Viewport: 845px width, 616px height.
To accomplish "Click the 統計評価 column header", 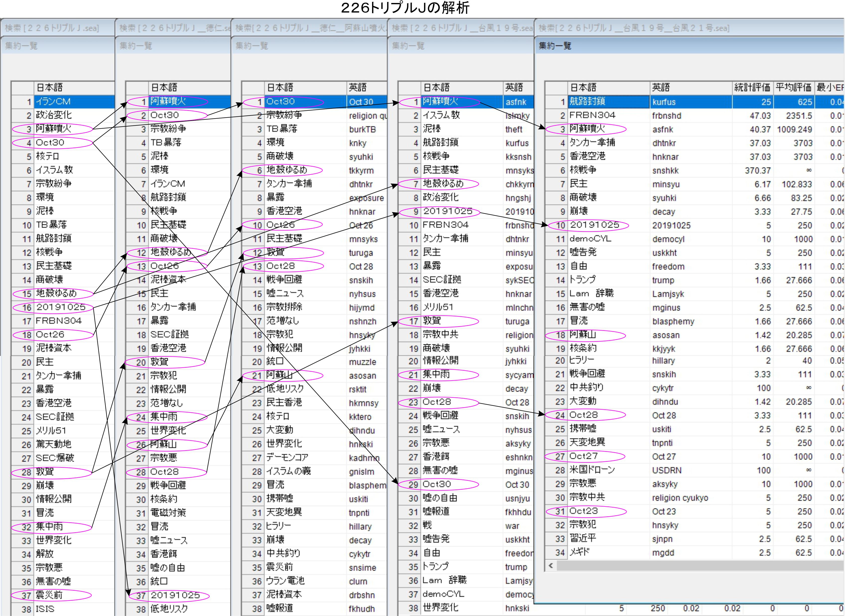I will (x=752, y=88).
